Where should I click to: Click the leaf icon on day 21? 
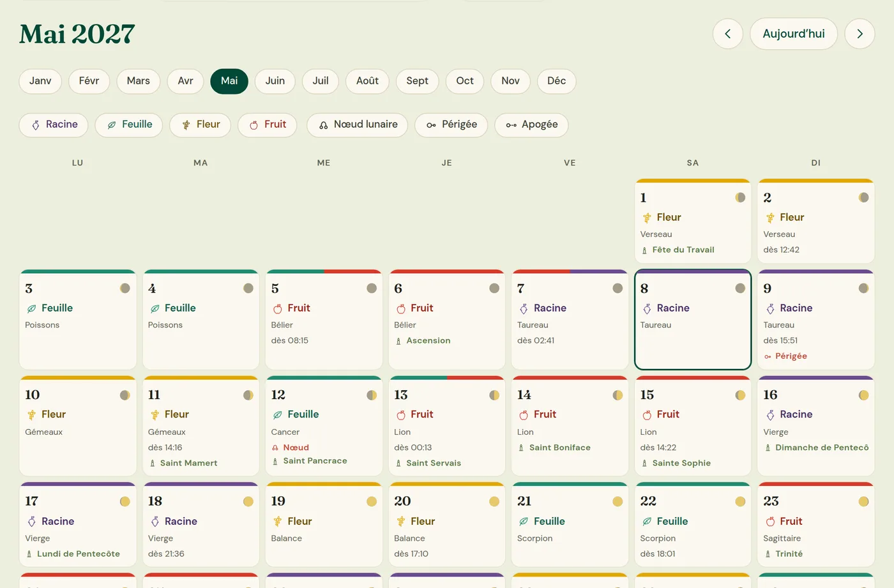tap(524, 522)
